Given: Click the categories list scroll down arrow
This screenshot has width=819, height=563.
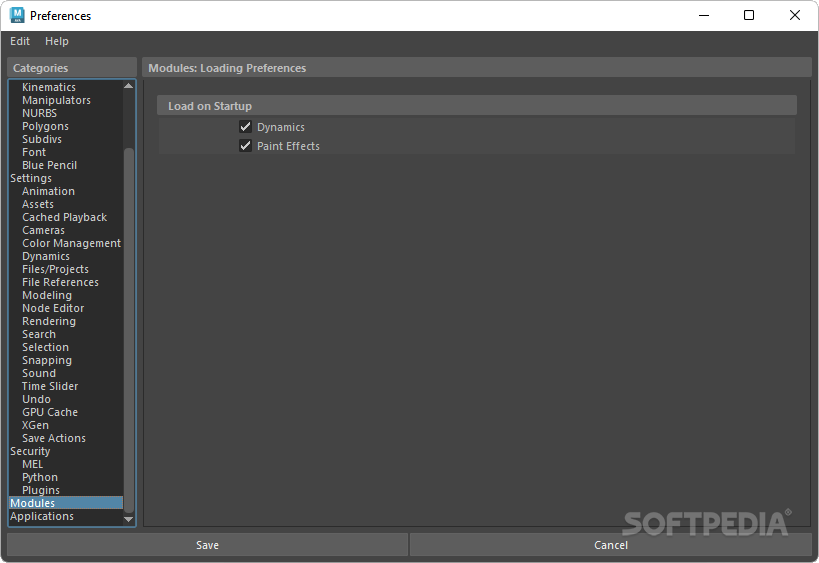Looking at the screenshot, I should click(x=128, y=519).
